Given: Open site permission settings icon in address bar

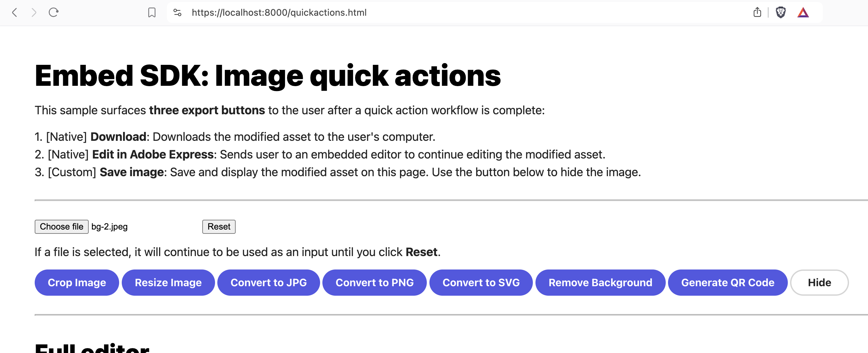Looking at the screenshot, I should tap(177, 13).
